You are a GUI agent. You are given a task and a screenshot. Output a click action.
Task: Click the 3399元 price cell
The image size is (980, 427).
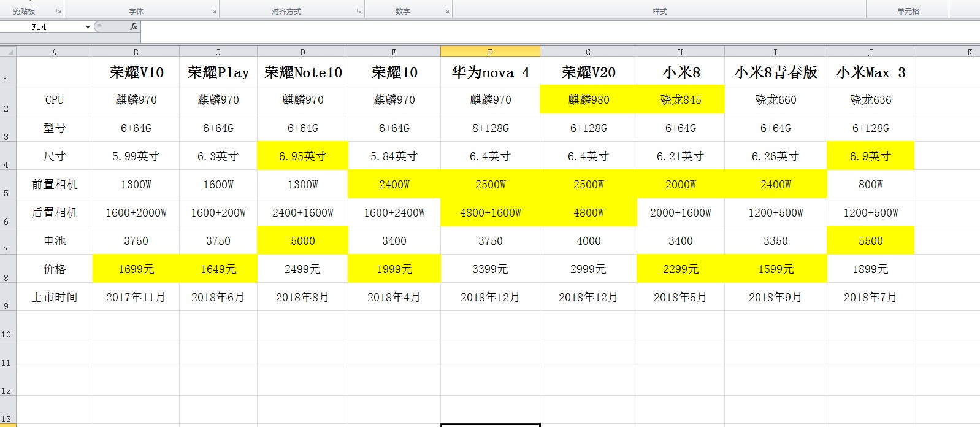tap(491, 269)
